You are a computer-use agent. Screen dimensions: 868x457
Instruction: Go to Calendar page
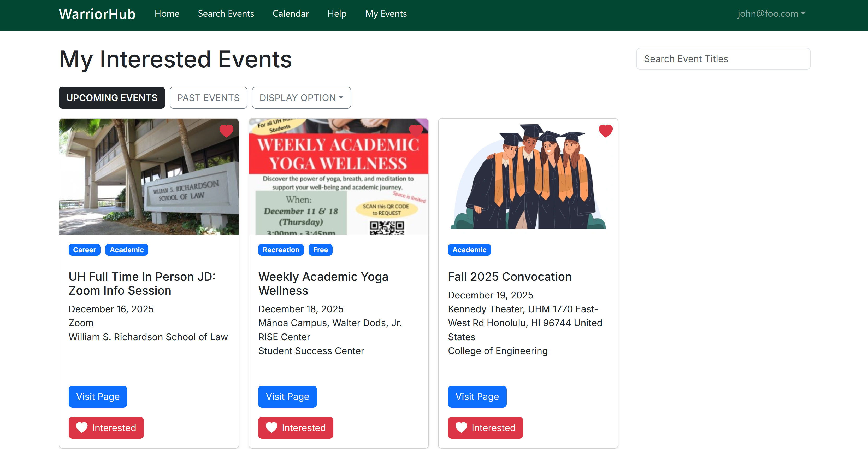tap(291, 14)
